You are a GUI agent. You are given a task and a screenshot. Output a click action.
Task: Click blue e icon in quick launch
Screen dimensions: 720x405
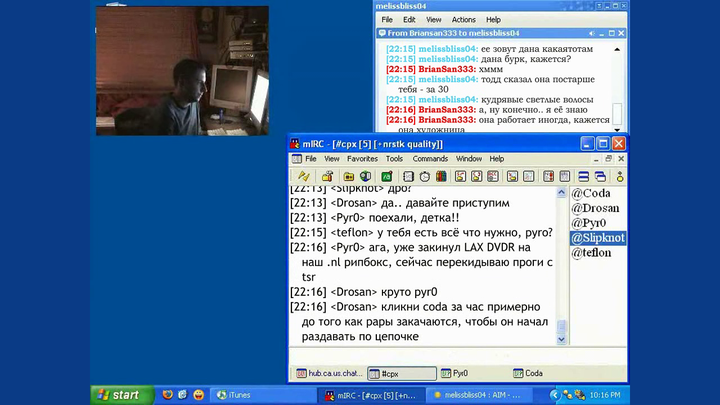pos(183,395)
